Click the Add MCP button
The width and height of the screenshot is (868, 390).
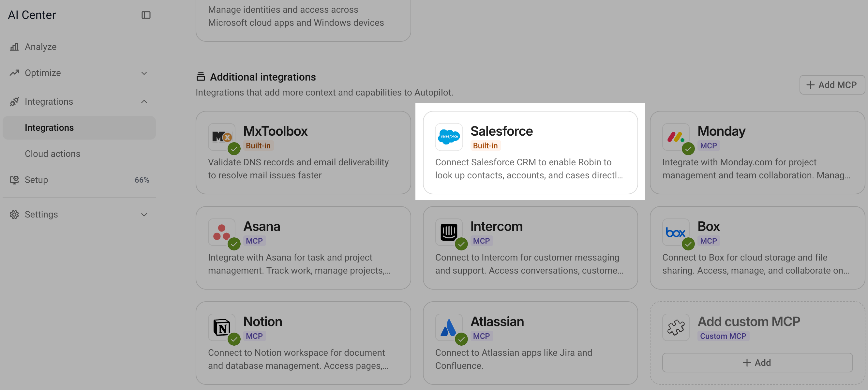click(831, 85)
